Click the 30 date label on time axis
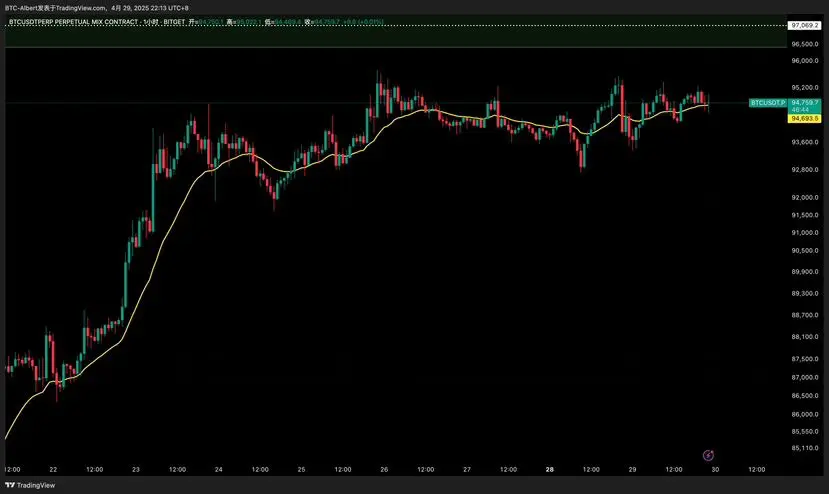829x494 pixels. point(715,468)
